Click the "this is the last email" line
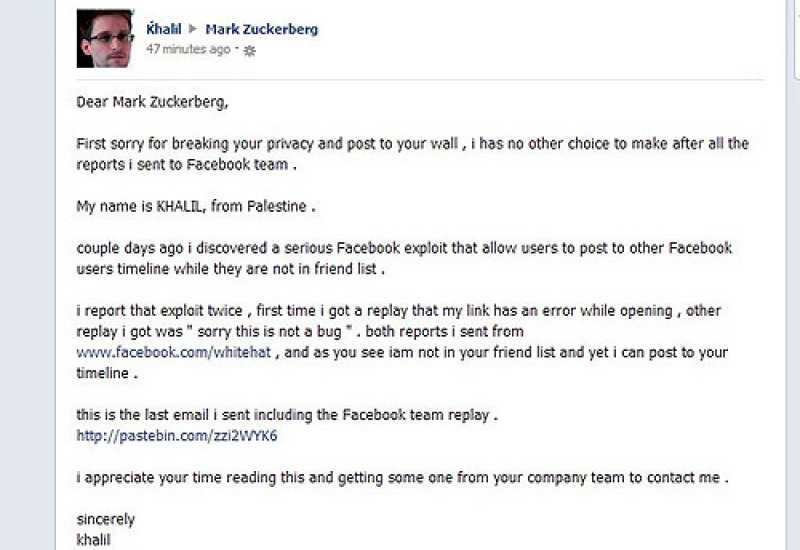800x550 pixels. (286, 414)
